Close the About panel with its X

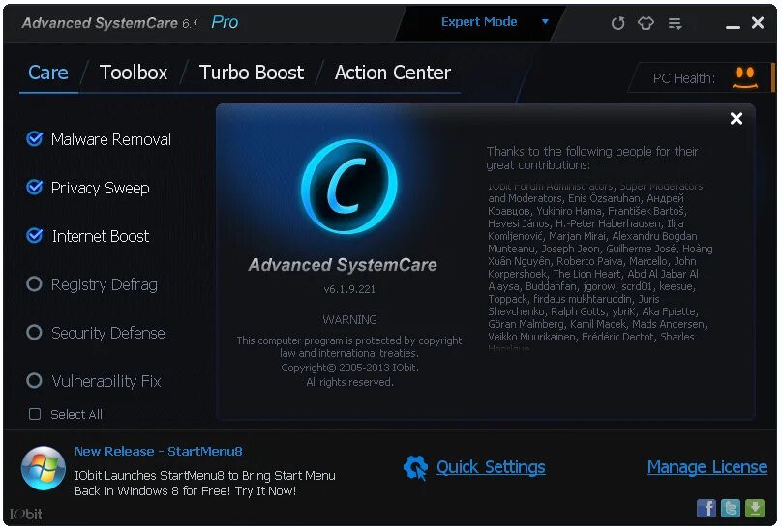point(737,119)
